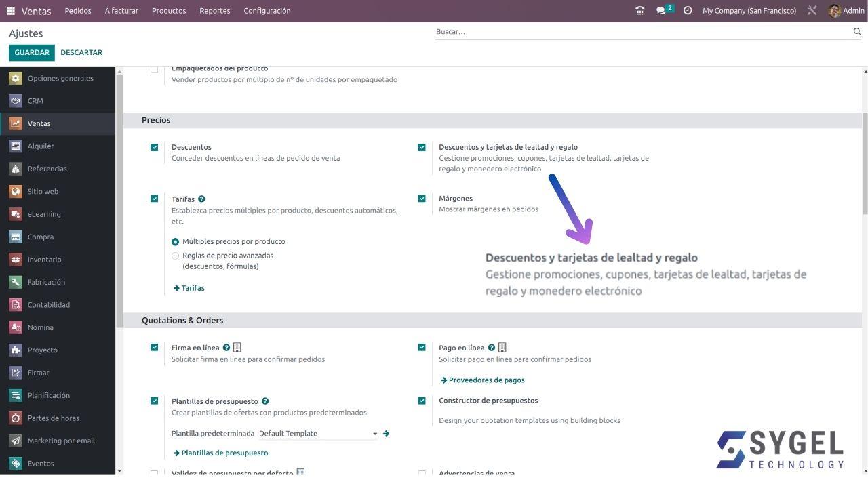Select Reglas de precio avanzadas radio
The height and width of the screenshot is (488, 868).
pyautogui.click(x=176, y=256)
